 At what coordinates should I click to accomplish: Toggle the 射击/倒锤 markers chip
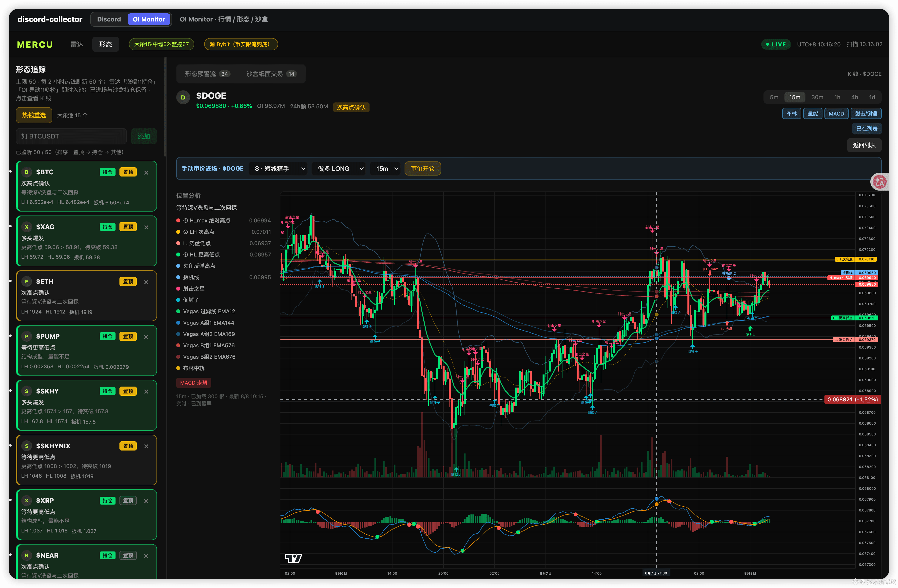[866, 114]
